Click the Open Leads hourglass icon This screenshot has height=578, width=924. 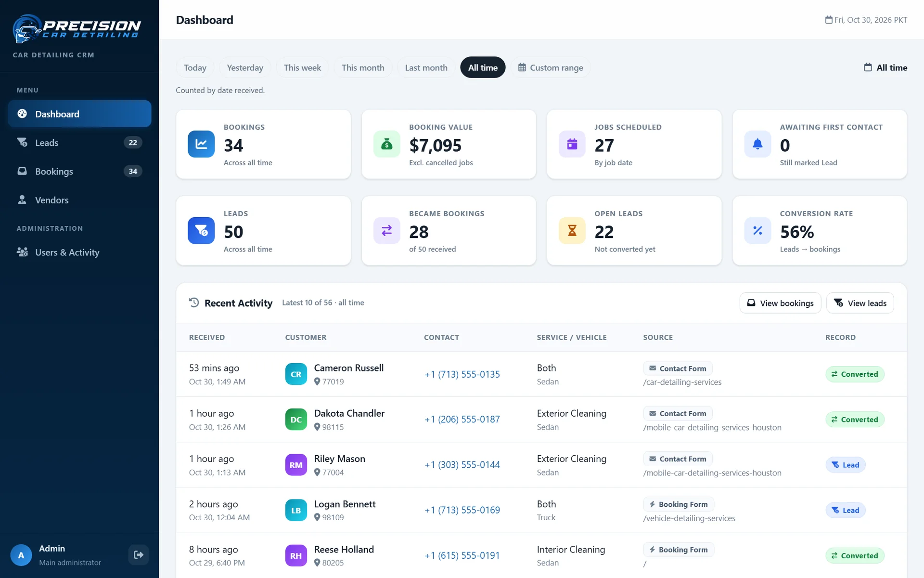point(572,231)
